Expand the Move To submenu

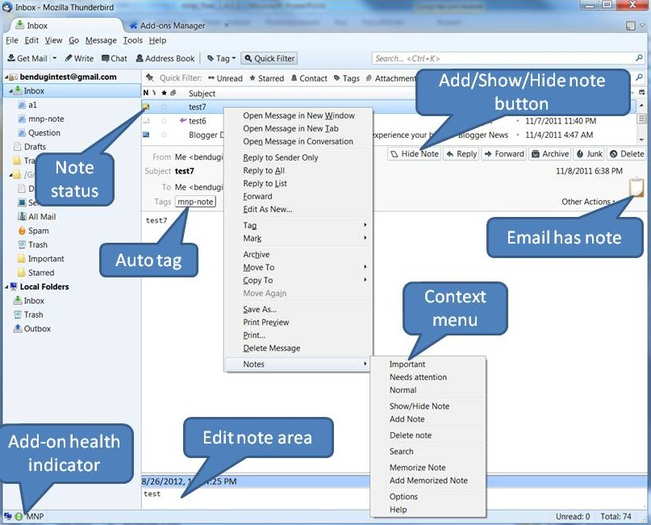pyautogui.click(x=299, y=267)
